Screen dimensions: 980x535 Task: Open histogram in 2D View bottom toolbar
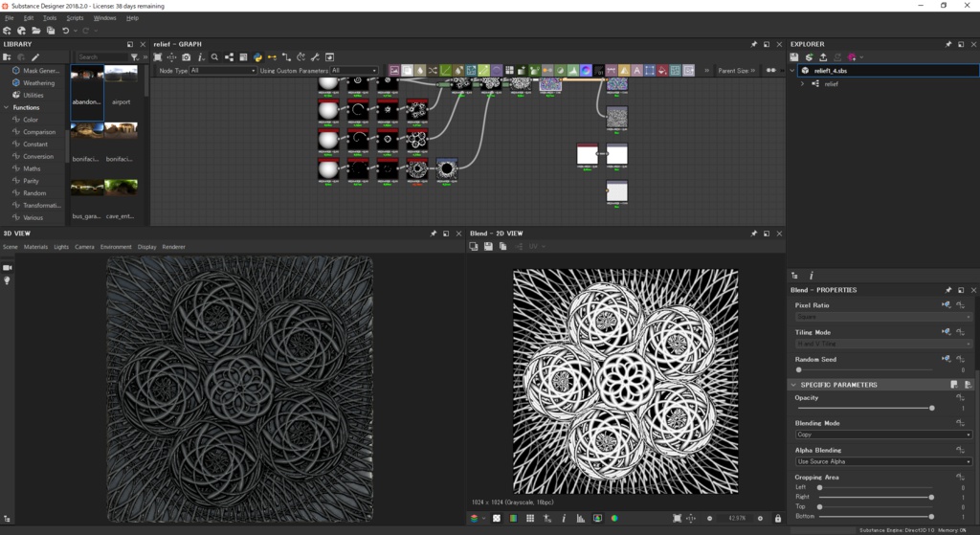point(581,518)
